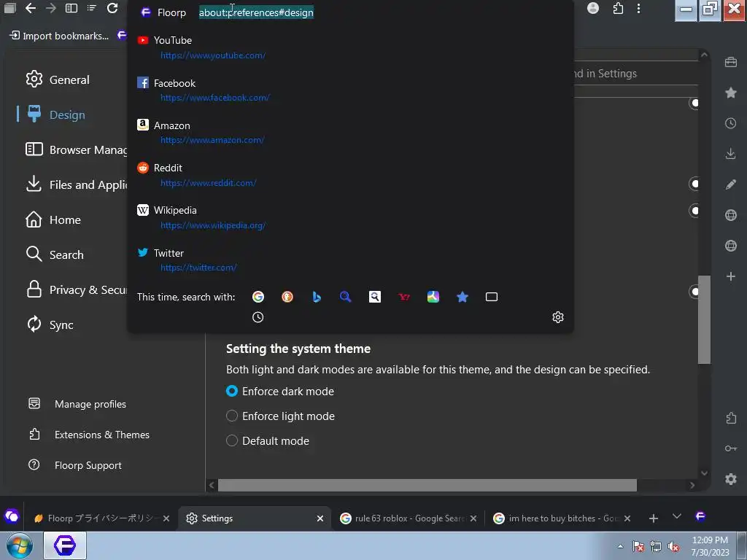Close the Settings tab
The image size is (747, 560).
(x=320, y=518)
